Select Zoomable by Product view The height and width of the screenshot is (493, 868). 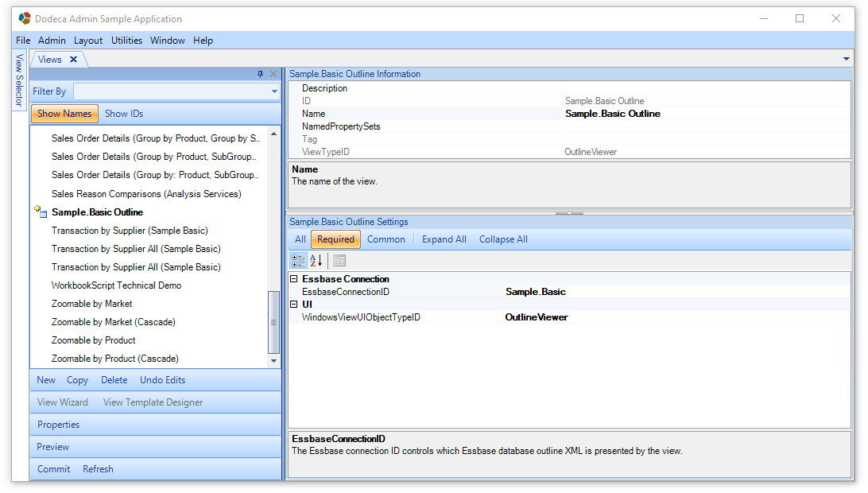click(94, 340)
